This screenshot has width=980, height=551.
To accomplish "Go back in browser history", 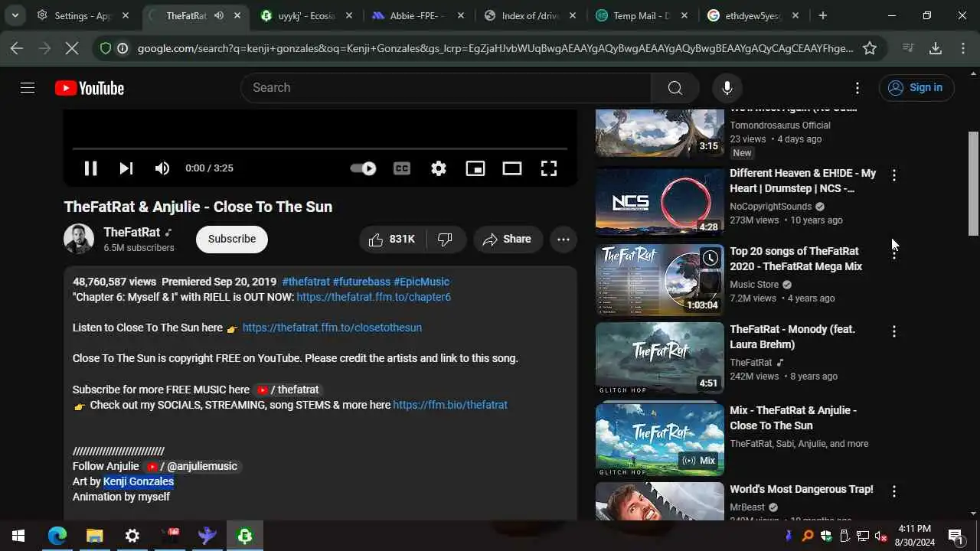I will 17,48.
